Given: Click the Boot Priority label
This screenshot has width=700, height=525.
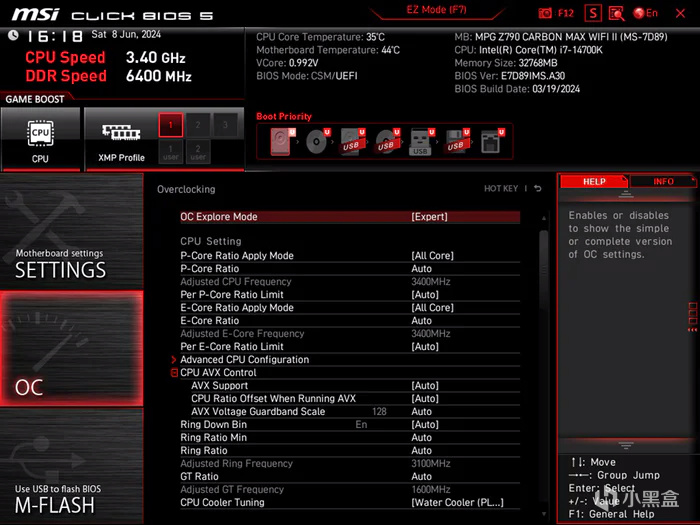Looking at the screenshot, I should [284, 117].
